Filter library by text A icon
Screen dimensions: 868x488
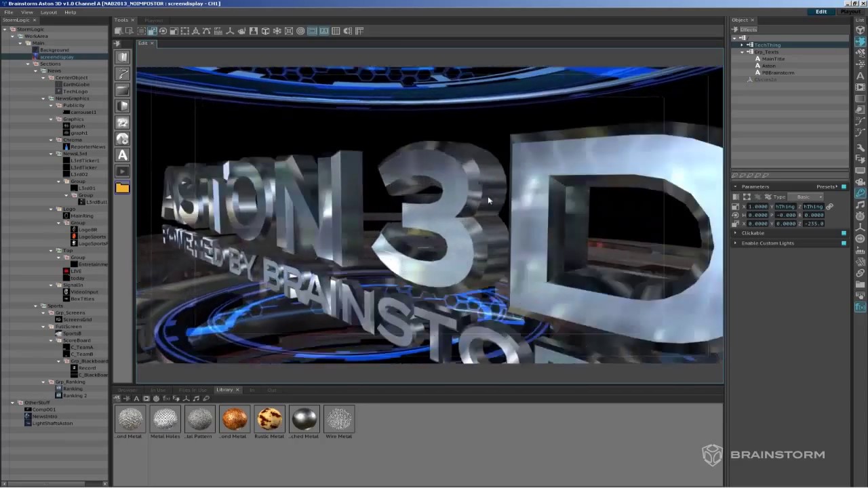point(136,399)
